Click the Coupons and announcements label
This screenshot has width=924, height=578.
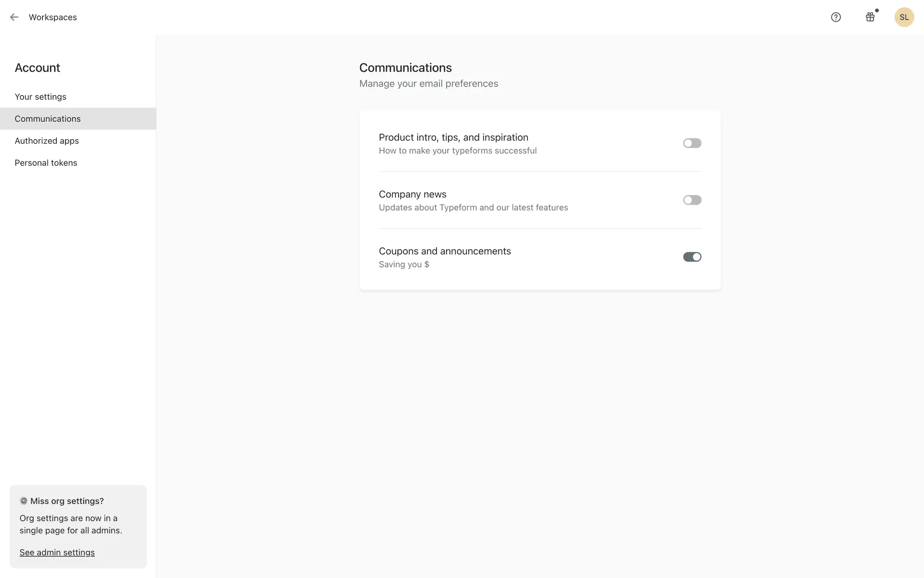[445, 251]
